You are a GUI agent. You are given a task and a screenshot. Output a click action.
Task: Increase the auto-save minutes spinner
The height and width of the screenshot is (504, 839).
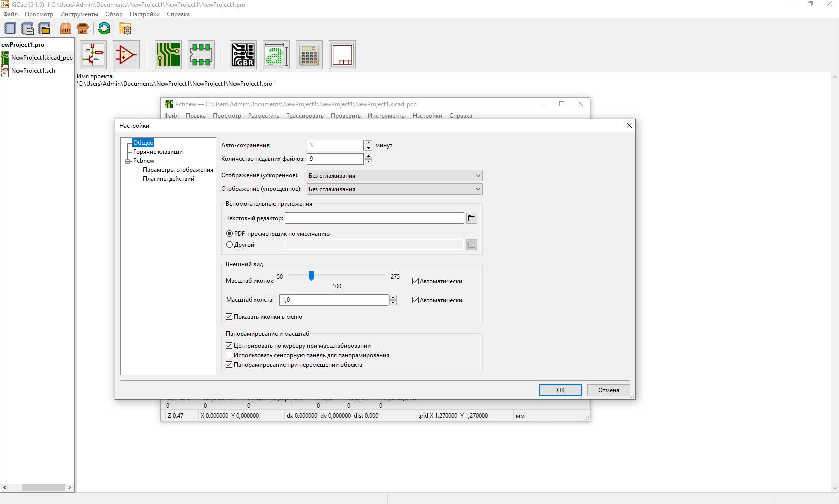(x=368, y=143)
